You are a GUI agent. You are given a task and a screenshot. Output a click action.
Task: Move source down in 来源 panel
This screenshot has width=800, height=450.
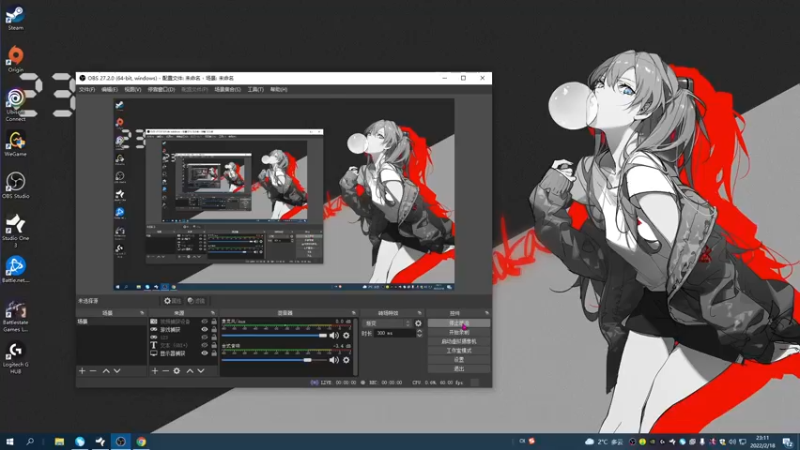pyautogui.click(x=201, y=371)
